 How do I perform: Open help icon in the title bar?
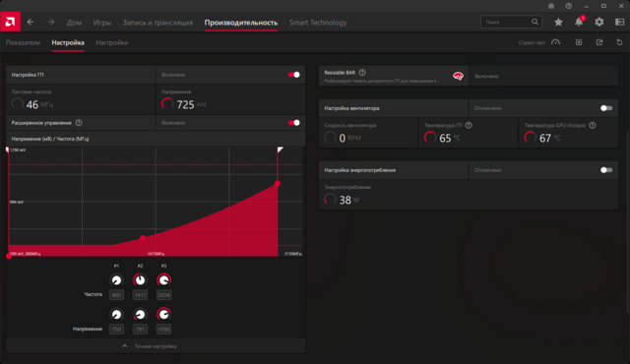569,6
